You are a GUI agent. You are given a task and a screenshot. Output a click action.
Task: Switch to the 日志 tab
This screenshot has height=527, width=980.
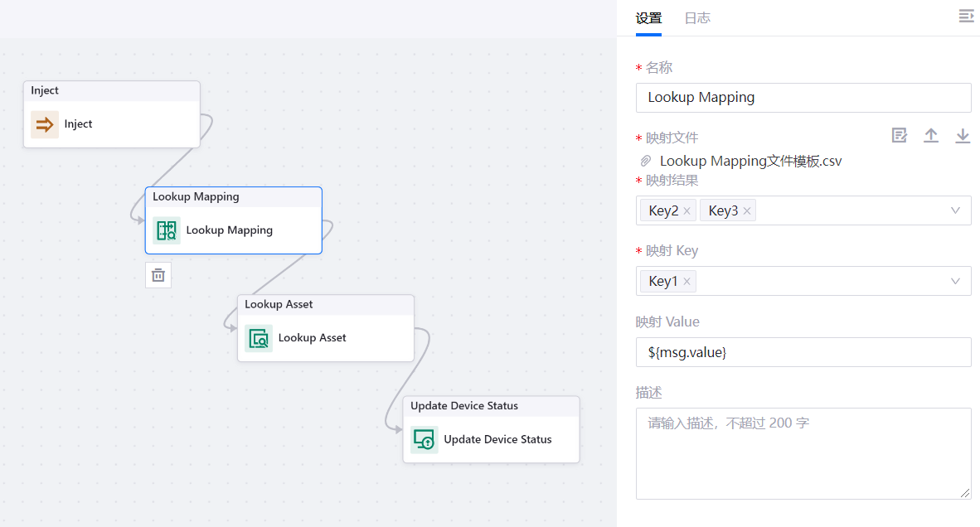pos(697,17)
